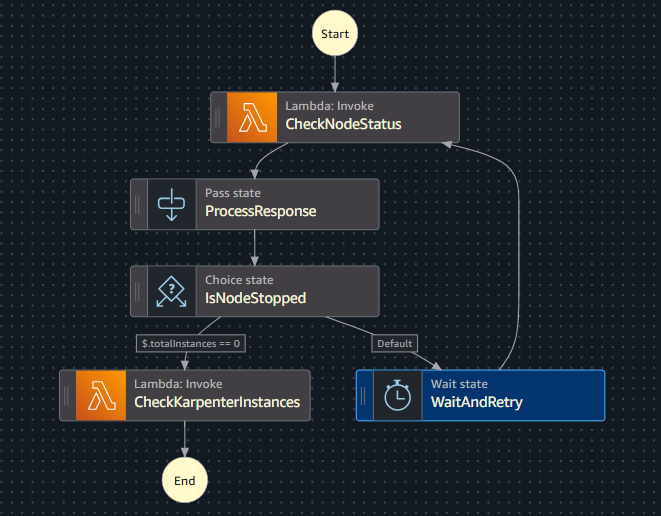Select the CheckKarpenterInstances state name
661x516 pixels.
coord(217,402)
